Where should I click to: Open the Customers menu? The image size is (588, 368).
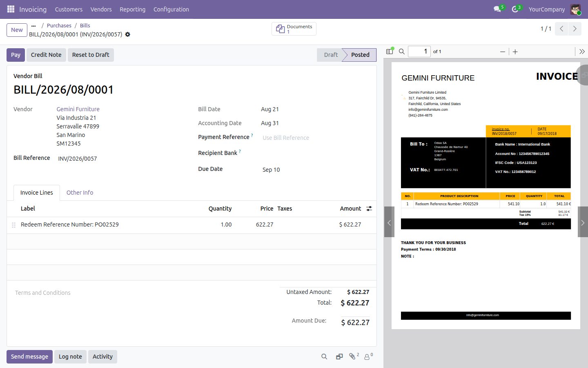[x=69, y=9]
